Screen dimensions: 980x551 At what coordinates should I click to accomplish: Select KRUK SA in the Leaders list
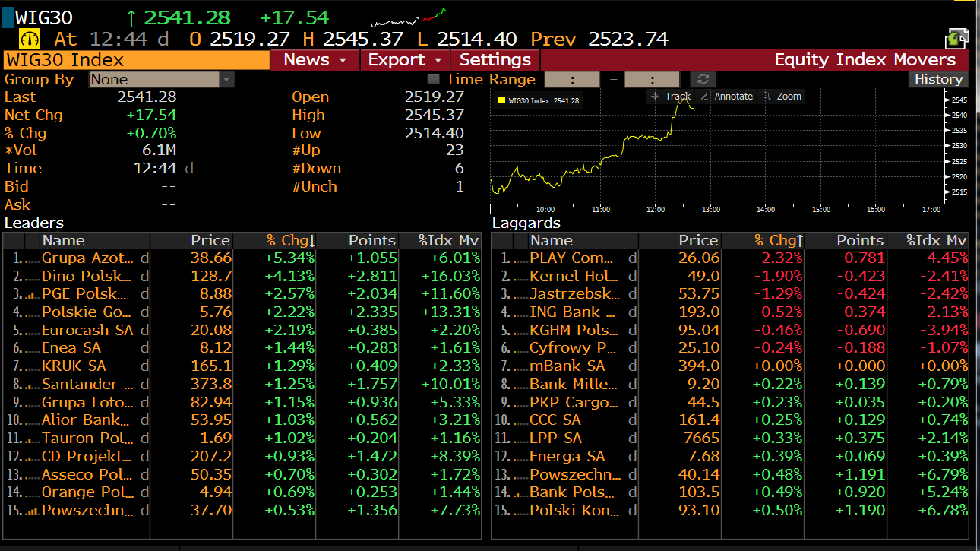(x=74, y=366)
